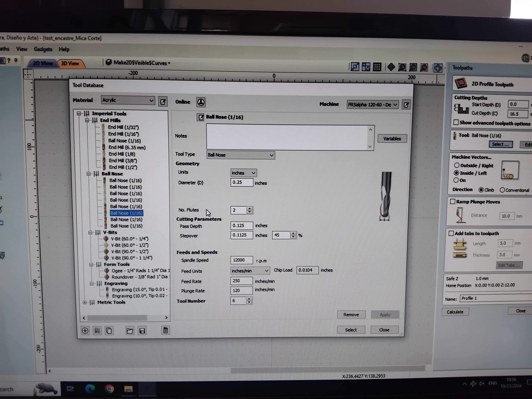Click the Online account icon
This screenshot has width=532, height=399.
pos(201,102)
